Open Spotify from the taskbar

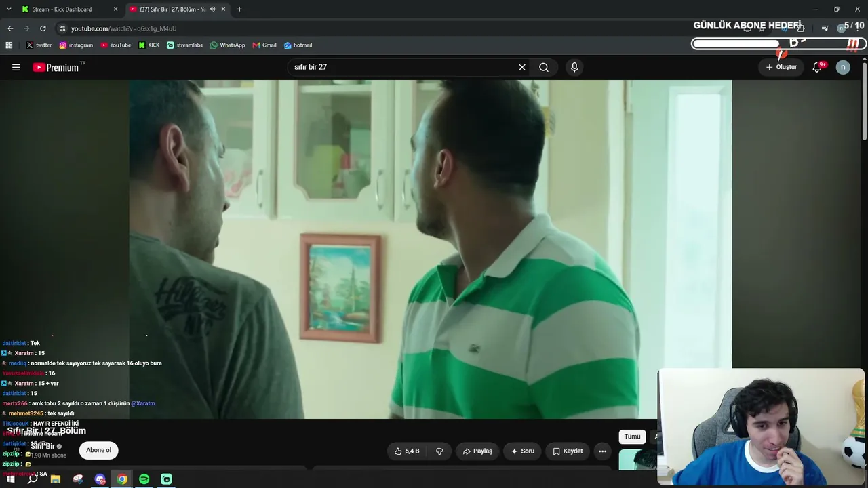point(144,479)
